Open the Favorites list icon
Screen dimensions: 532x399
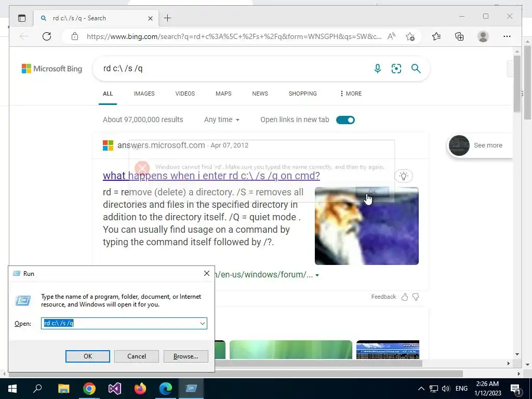click(x=436, y=36)
